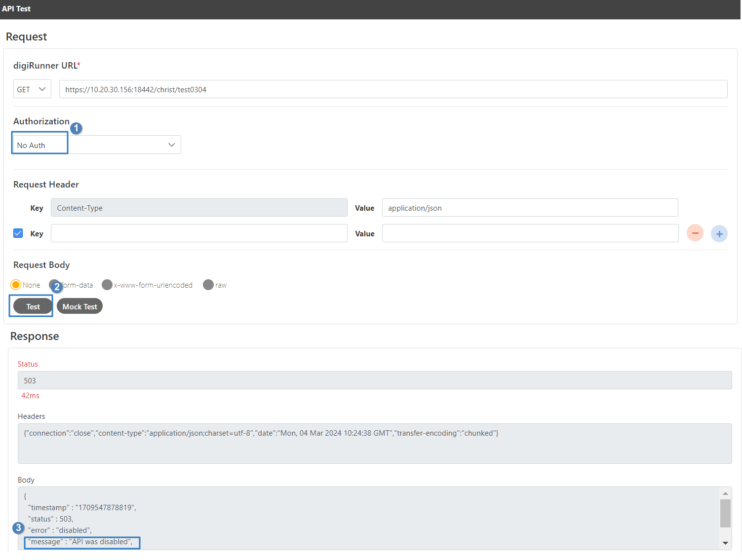Choose the raw request body option
The width and height of the screenshot is (742, 560).
pyautogui.click(x=208, y=285)
